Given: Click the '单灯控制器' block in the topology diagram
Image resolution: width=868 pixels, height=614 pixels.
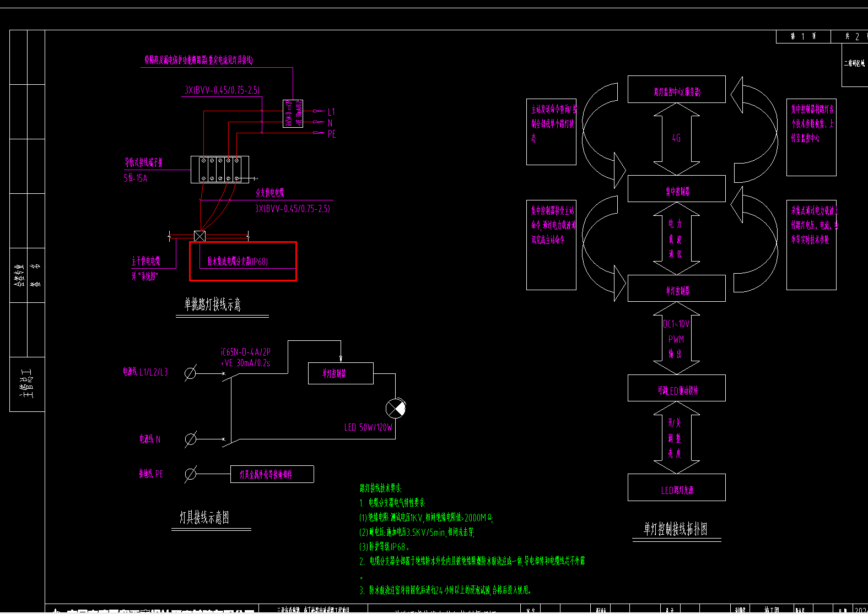Looking at the screenshot, I should pos(677,288).
